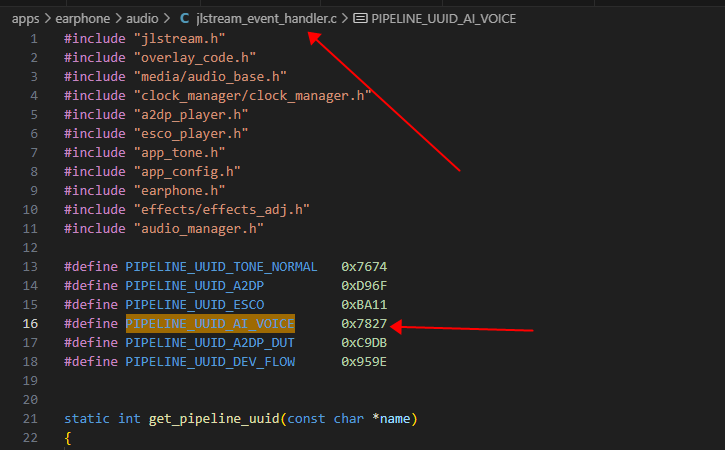Click line number 21 in gutter
Viewport: 725px width, 450px height.
[30, 419]
